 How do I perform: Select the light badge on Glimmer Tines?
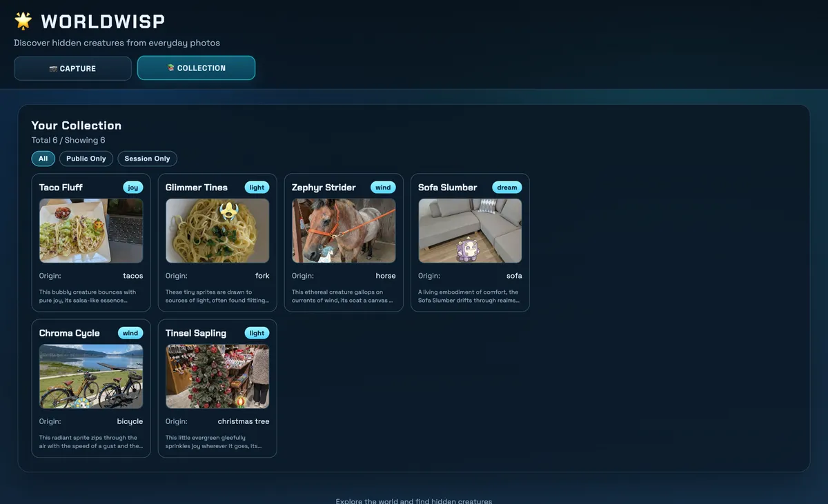[x=257, y=187]
